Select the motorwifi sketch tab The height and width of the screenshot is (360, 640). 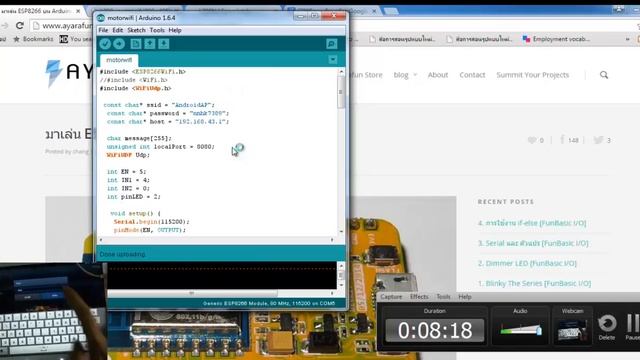119,60
